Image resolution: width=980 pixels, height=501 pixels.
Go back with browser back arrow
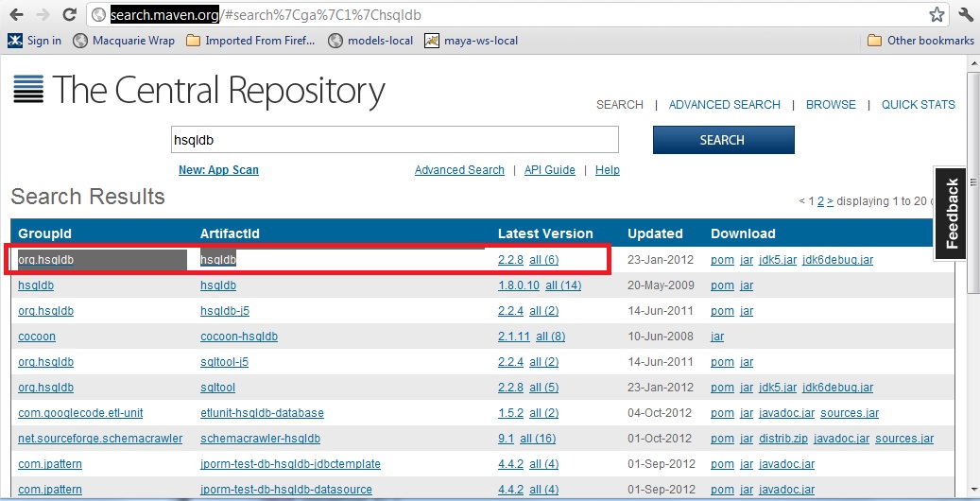[16, 14]
